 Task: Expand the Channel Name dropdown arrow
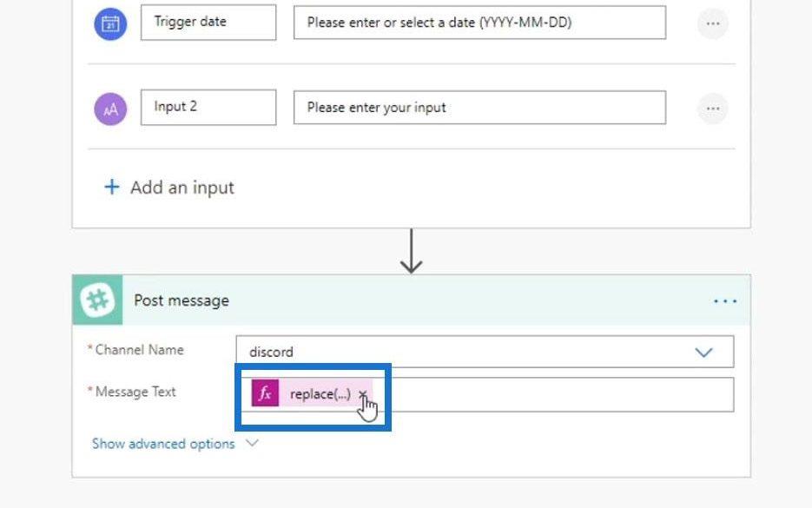pyautogui.click(x=703, y=353)
